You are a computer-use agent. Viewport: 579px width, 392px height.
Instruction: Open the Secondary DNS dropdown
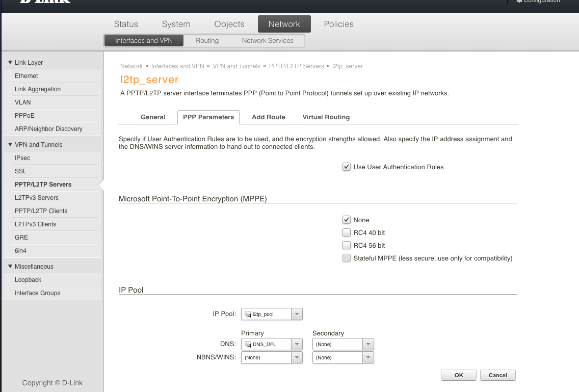[x=368, y=345]
